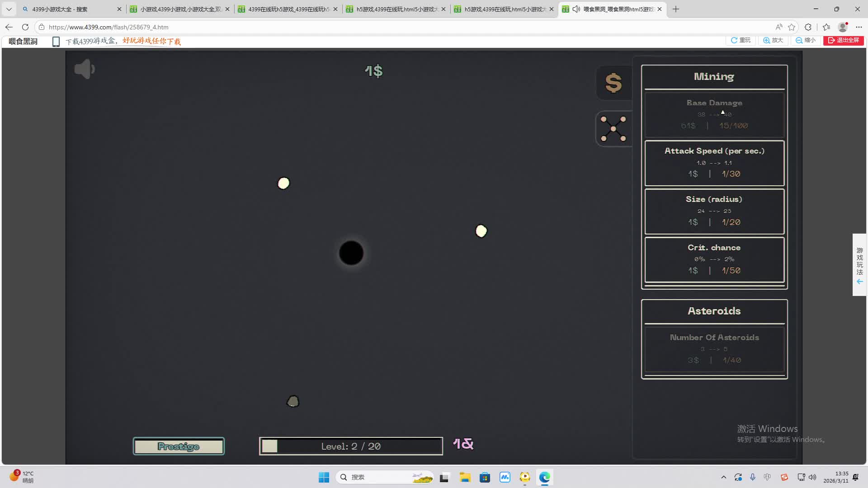Add page to favorites star icon
This screenshot has width=868, height=488.
point(791,27)
